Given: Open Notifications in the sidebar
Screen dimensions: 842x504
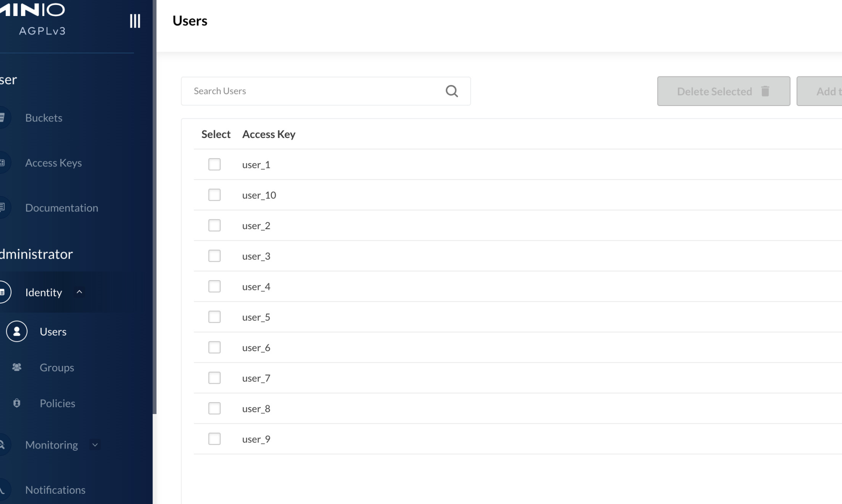Looking at the screenshot, I should 55,490.
